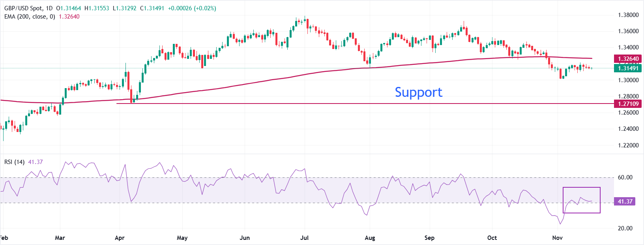Click the +0.00026 (+0.02%) change value

point(192,8)
